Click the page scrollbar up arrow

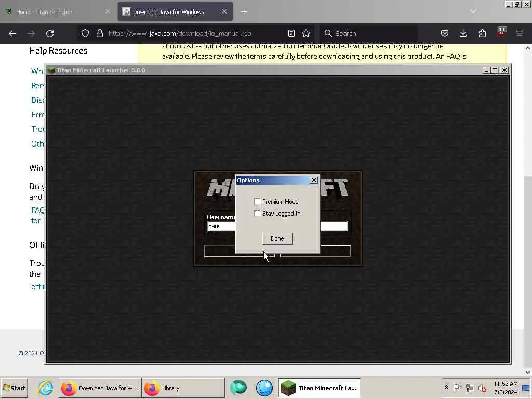(x=528, y=48)
